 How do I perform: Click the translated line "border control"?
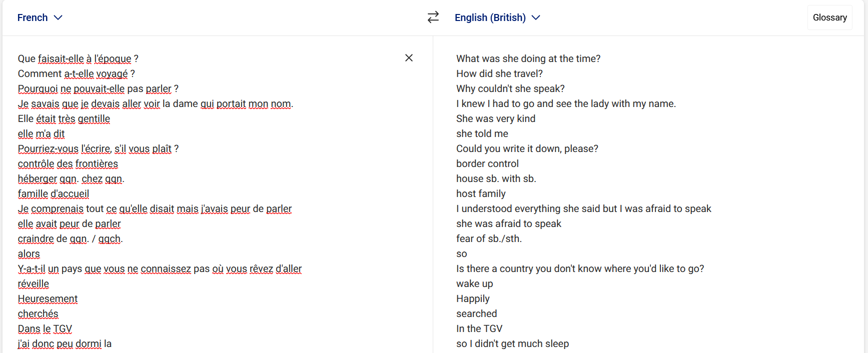click(x=487, y=164)
